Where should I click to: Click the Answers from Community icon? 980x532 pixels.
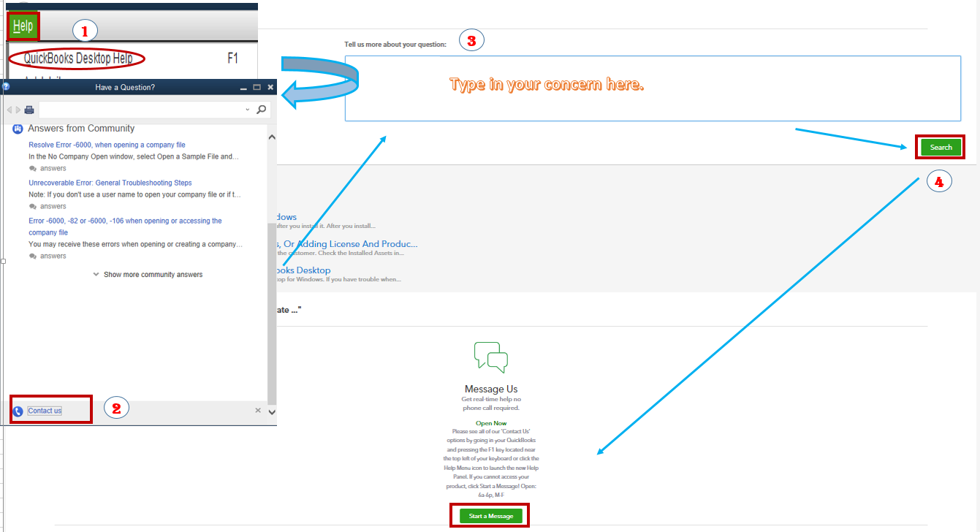(x=16, y=128)
